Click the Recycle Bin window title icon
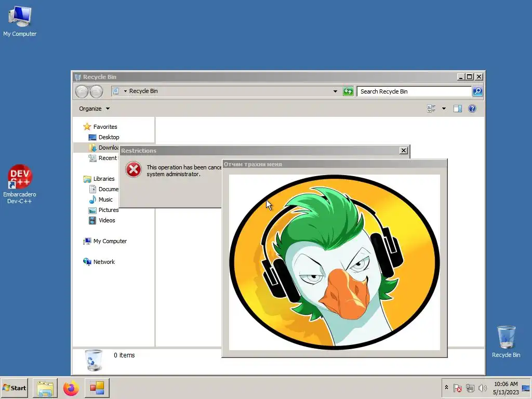The height and width of the screenshot is (399, 532). (x=78, y=77)
